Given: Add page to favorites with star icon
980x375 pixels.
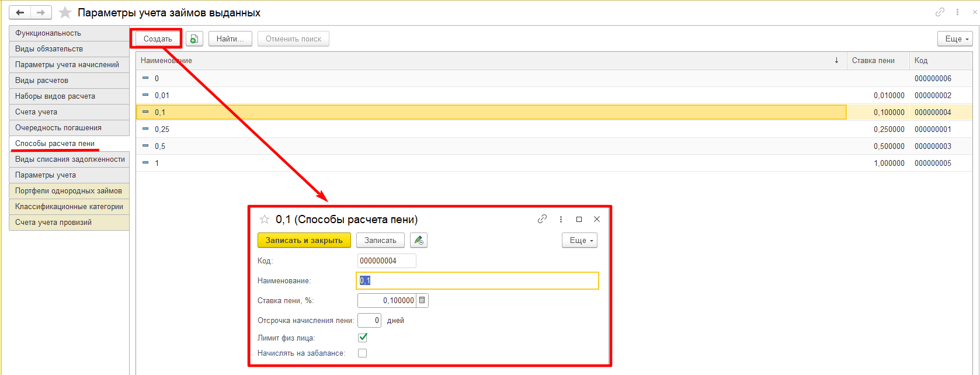Looking at the screenshot, I should tap(65, 12).
